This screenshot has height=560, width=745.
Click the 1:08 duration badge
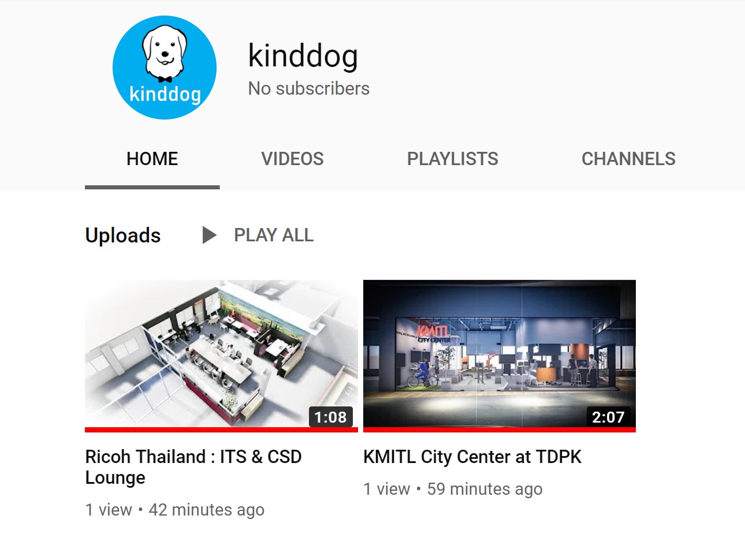331,417
